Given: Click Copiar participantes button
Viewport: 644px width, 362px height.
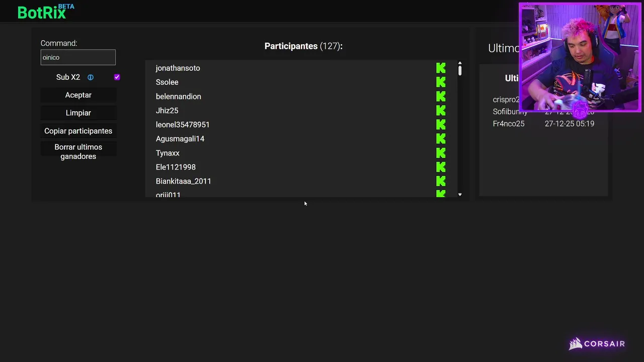Looking at the screenshot, I should [x=78, y=131].
